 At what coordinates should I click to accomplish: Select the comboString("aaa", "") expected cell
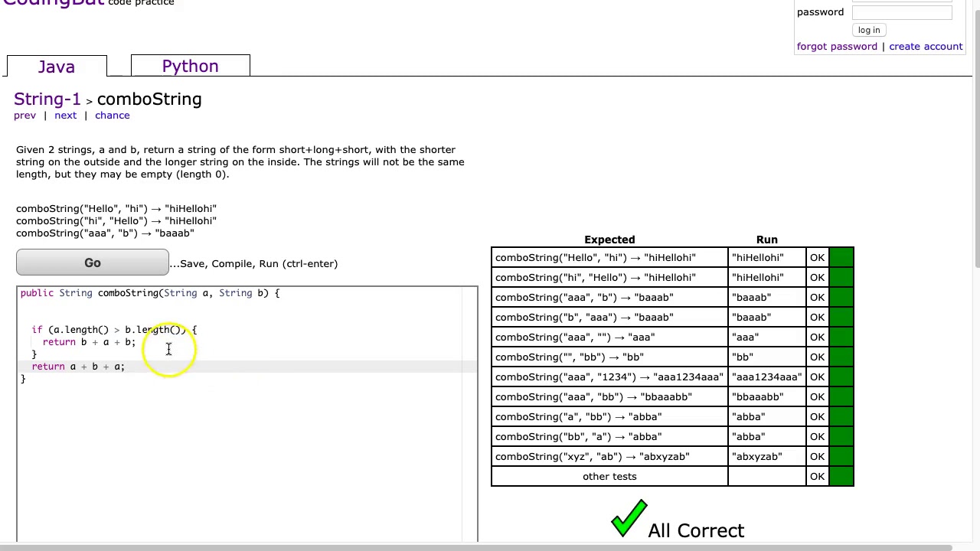point(609,337)
